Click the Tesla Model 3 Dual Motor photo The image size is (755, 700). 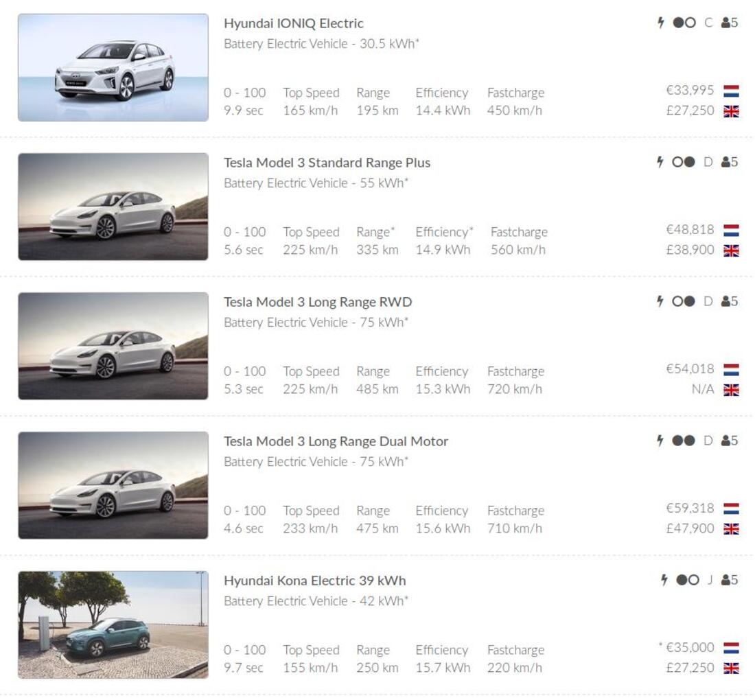[113, 485]
